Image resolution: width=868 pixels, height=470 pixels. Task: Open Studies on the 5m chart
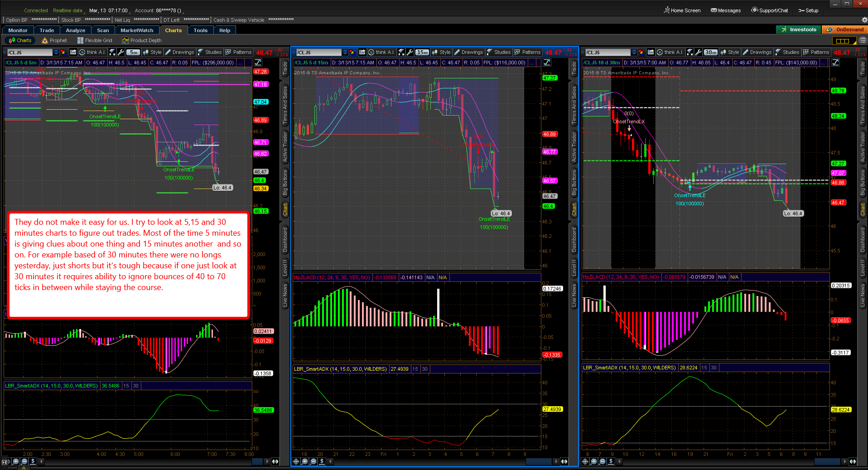[210, 53]
